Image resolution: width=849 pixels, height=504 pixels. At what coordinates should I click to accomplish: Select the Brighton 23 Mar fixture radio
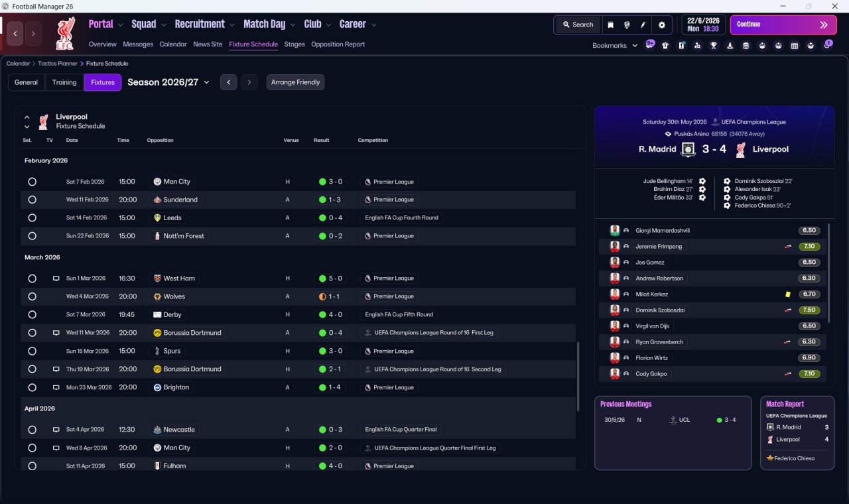32,387
